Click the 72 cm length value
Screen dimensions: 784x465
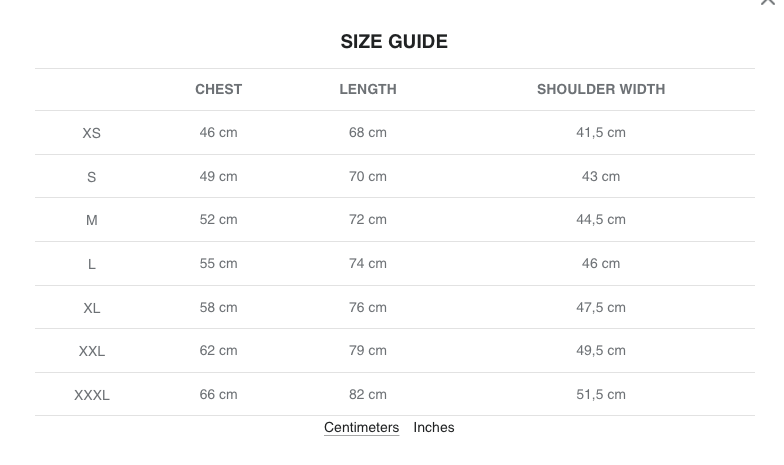[x=368, y=219]
